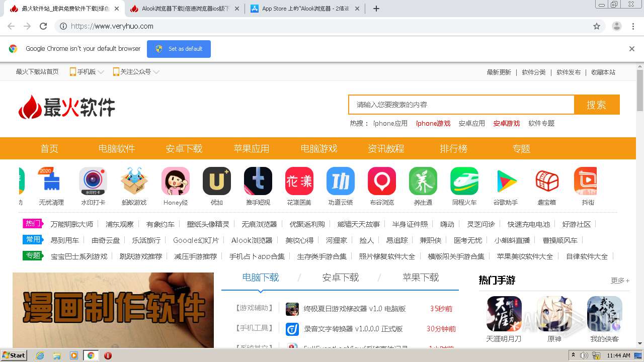Switch to the App Store browser tab
The image size is (644, 362).
(306, 9)
